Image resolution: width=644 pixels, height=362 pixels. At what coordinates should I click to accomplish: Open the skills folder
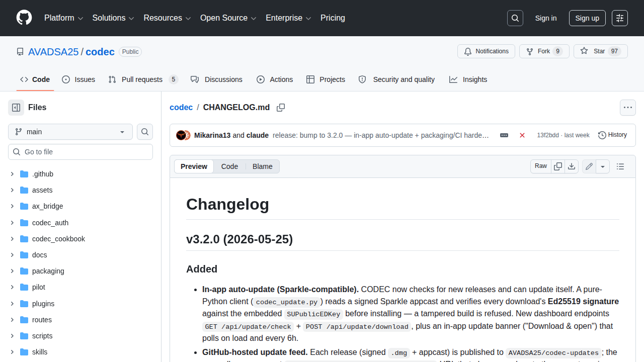[40, 352]
